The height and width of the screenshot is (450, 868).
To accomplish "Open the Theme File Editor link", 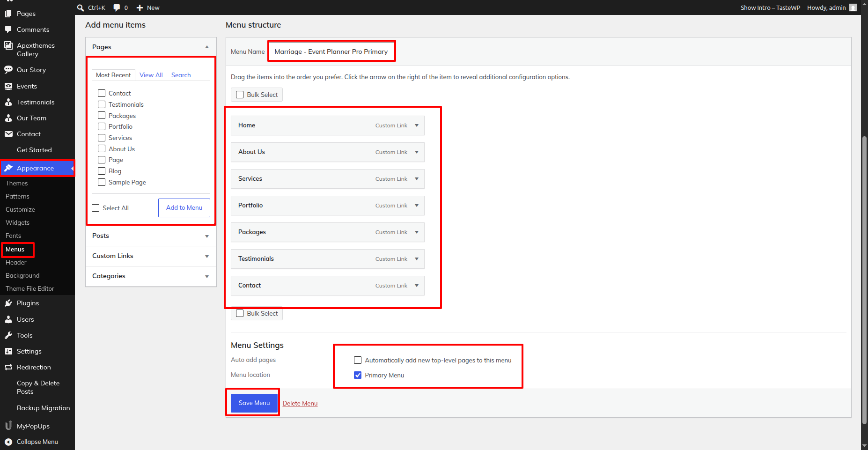I will tap(30, 288).
